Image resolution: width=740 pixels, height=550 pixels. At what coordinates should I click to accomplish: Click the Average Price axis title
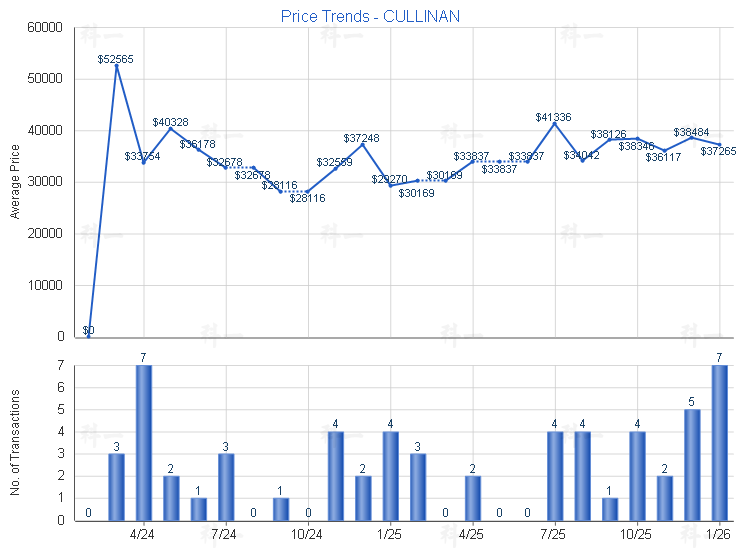[15, 182]
